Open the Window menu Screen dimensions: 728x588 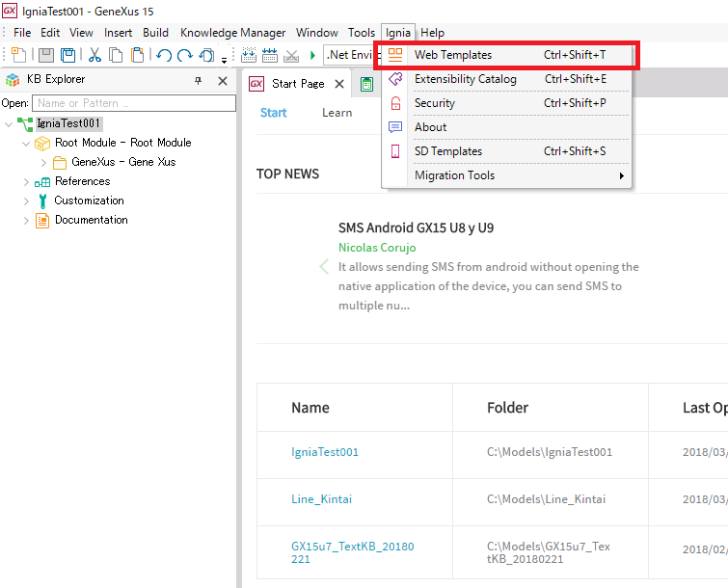[x=316, y=33]
